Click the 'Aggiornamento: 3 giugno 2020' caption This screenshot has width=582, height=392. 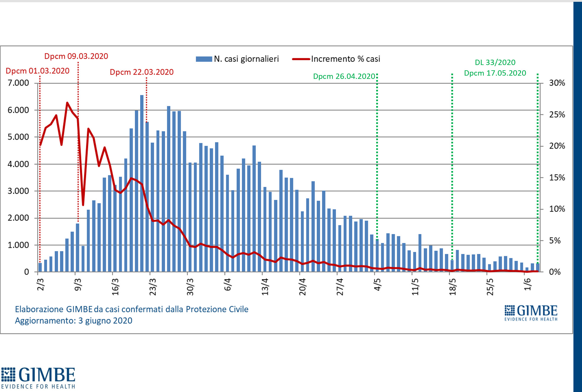click(x=74, y=321)
